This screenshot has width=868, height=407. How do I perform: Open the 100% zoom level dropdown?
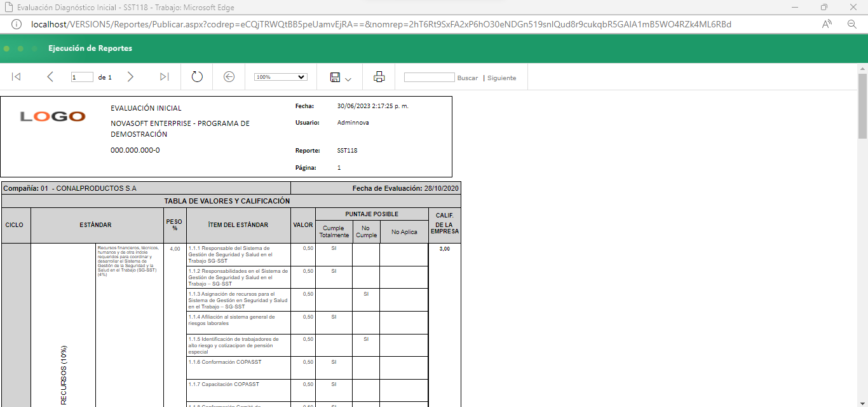click(280, 77)
